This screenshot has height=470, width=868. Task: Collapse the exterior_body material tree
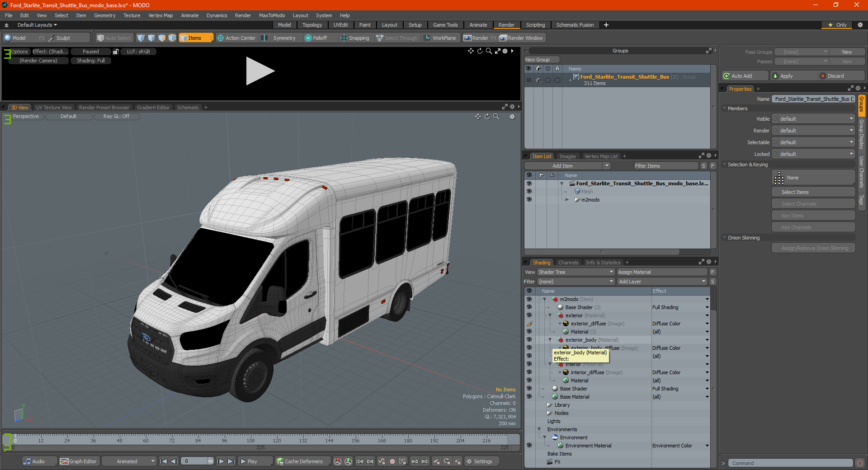[x=550, y=340]
